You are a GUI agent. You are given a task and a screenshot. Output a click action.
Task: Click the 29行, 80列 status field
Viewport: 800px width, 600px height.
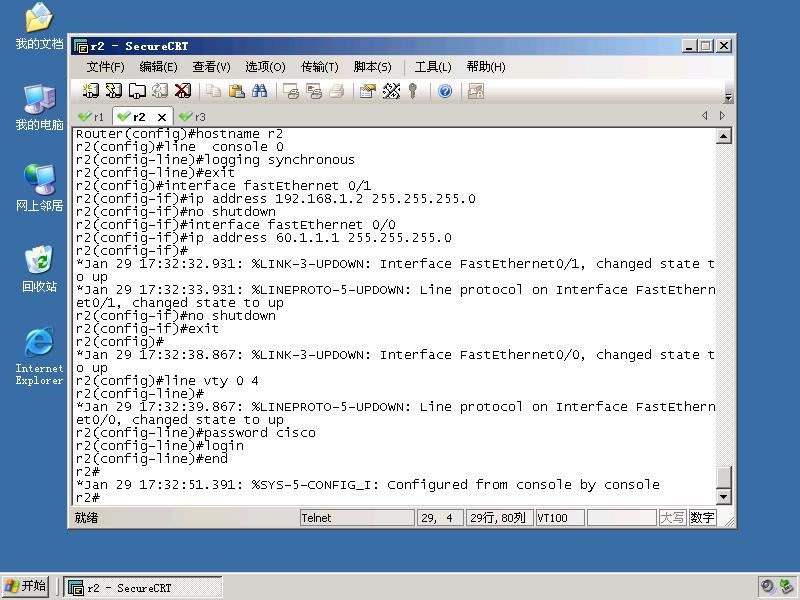coord(499,518)
